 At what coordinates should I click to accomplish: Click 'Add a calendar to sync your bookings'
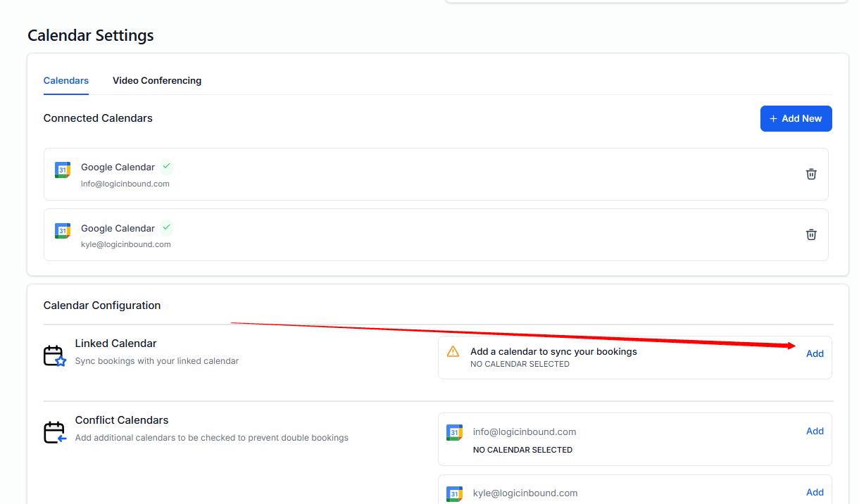(553, 351)
